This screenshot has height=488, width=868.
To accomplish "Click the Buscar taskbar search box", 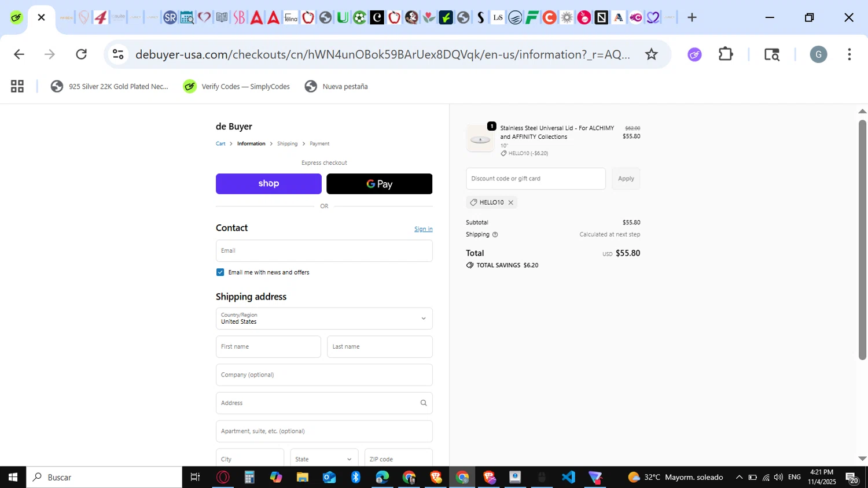I will coord(104,477).
